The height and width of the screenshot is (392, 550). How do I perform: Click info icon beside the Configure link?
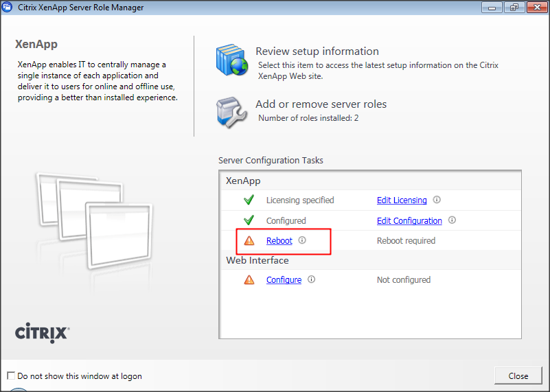312,279
